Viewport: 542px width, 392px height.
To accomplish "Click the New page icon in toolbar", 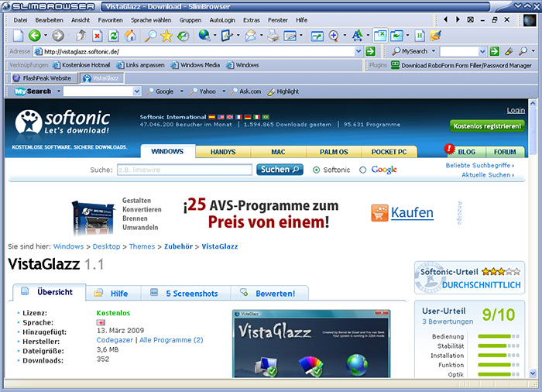I will point(19,36).
